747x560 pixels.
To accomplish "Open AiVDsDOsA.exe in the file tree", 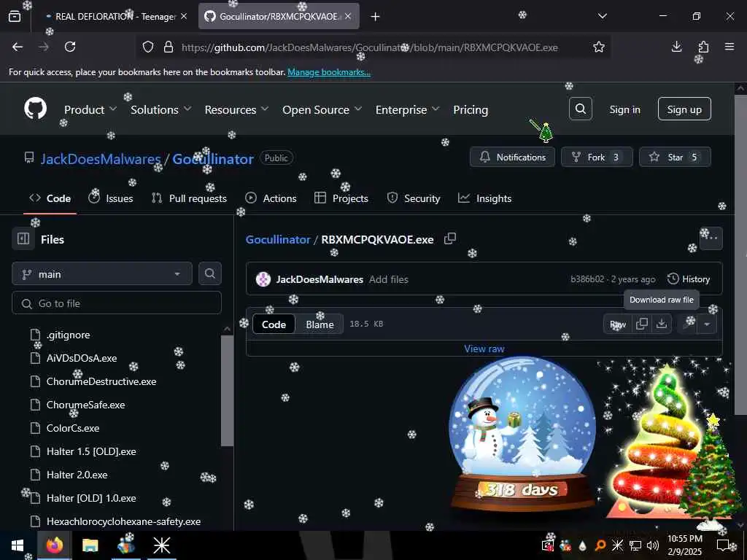I will pyautogui.click(x=82, y=357).
